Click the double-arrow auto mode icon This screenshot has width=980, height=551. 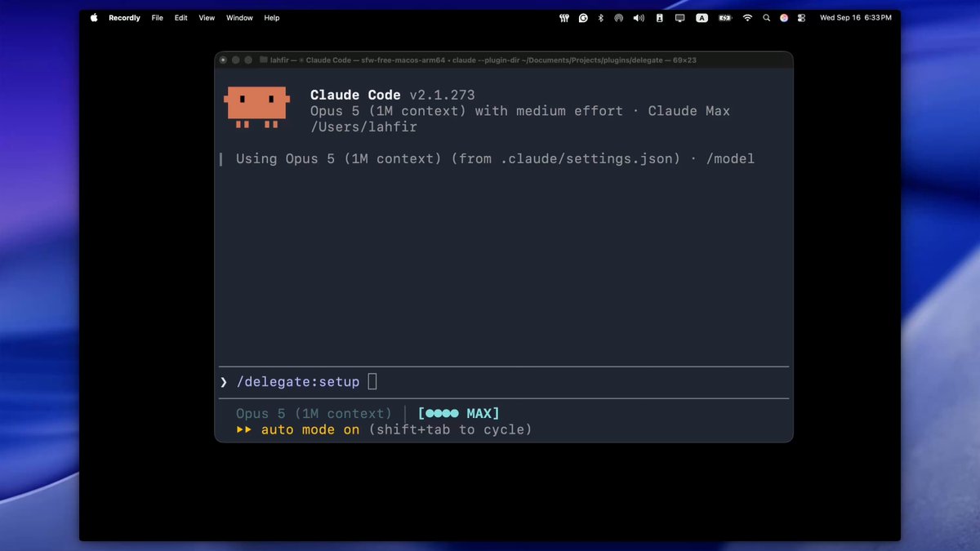[x=244, y=429]
